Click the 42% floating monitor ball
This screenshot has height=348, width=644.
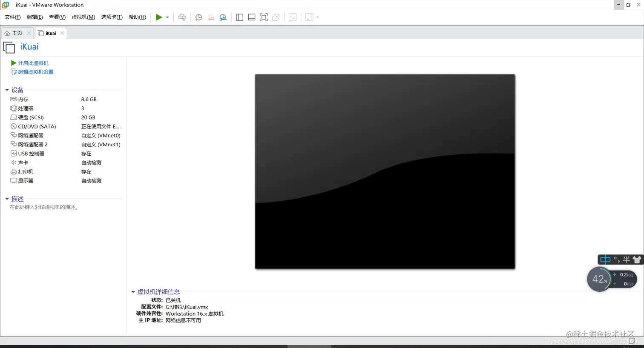coord(599,279)
